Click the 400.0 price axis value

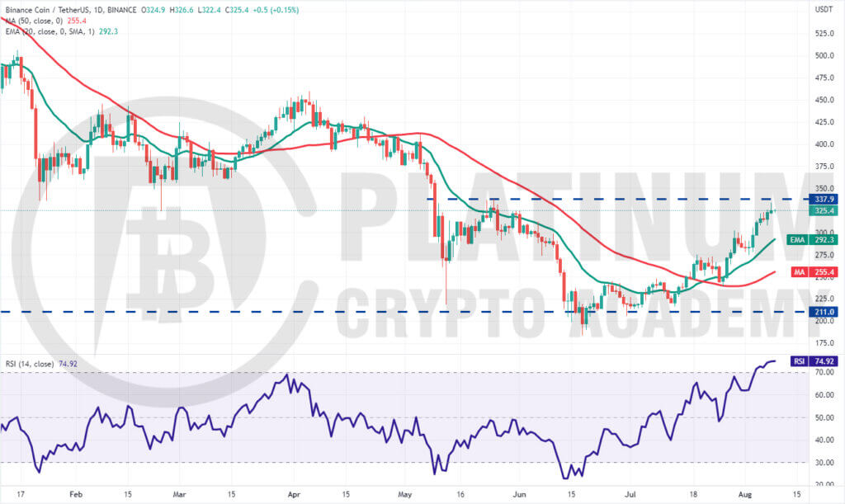click(824, 144)
